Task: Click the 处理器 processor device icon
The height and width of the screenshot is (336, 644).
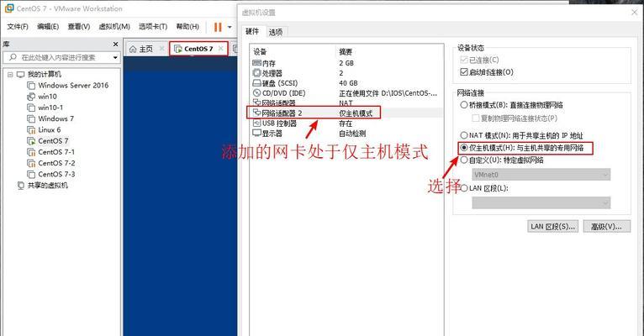Action: pyautogui.click(x=256, y=73)
